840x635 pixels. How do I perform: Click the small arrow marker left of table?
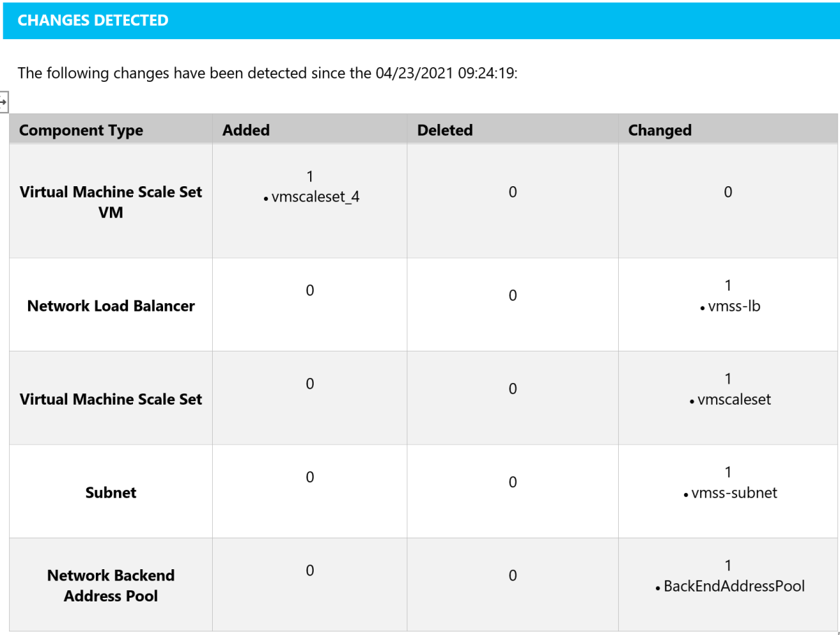(x=3, y=103)
